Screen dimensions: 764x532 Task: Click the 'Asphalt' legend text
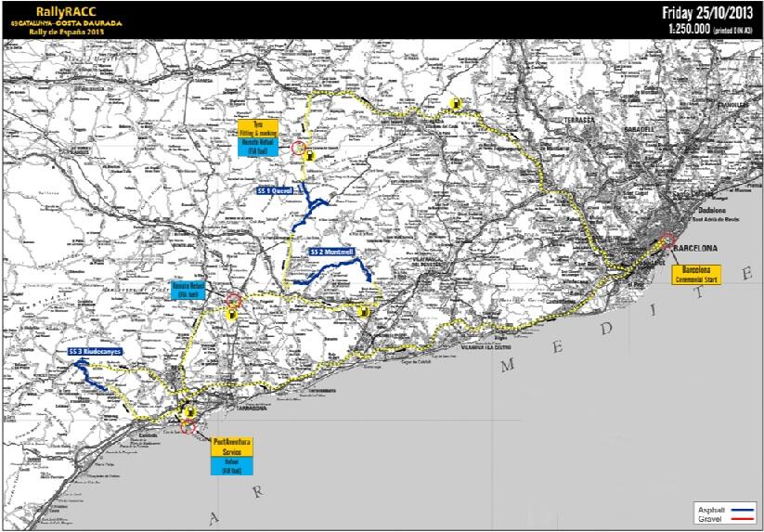pyautogui.click(x=711, y=510)
